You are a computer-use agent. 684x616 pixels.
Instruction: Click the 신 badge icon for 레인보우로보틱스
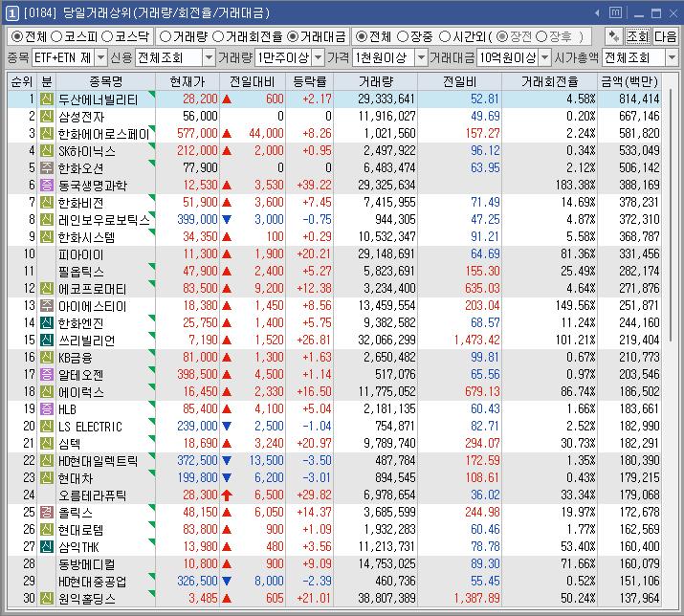click(x=47, y=219)
